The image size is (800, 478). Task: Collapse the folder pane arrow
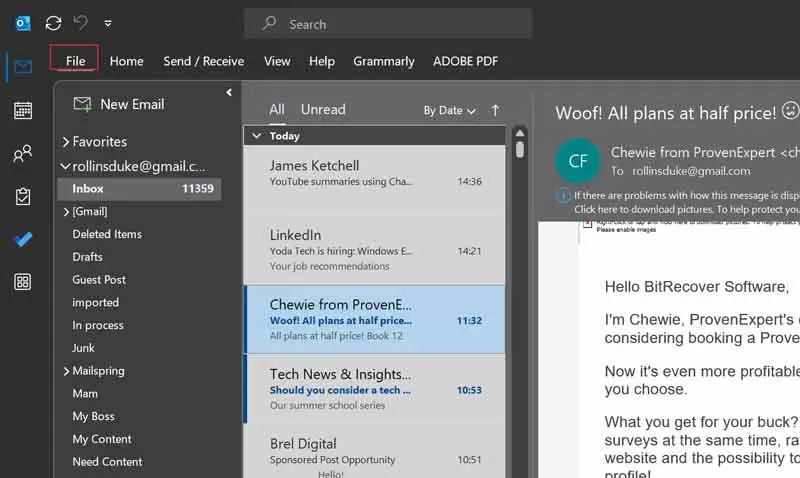pos(229,93)
